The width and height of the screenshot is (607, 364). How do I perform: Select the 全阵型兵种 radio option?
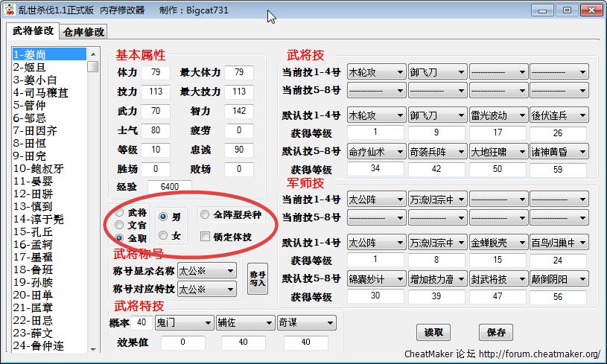(x=205, y=214)
